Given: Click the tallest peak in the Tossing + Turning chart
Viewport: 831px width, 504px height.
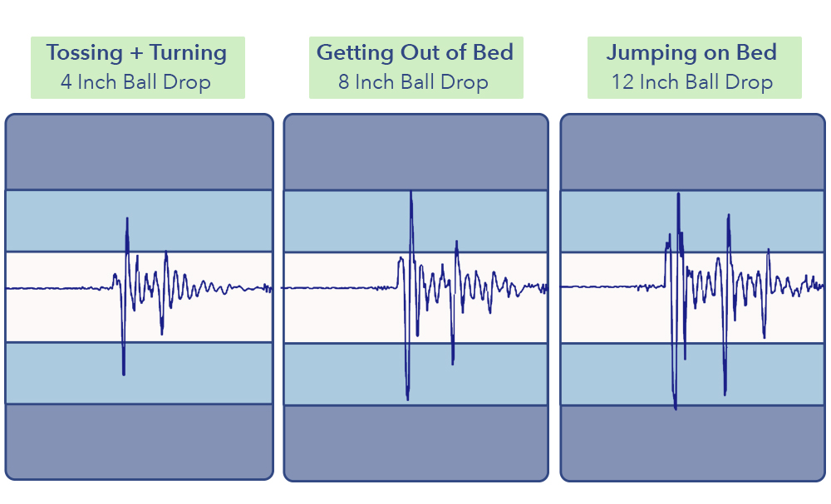Looking at the screenshot, I should tap(127, 219).
